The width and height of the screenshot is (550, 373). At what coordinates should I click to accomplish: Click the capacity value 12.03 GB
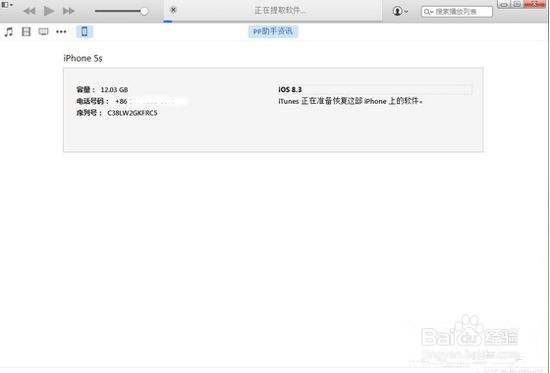point(114,90)
